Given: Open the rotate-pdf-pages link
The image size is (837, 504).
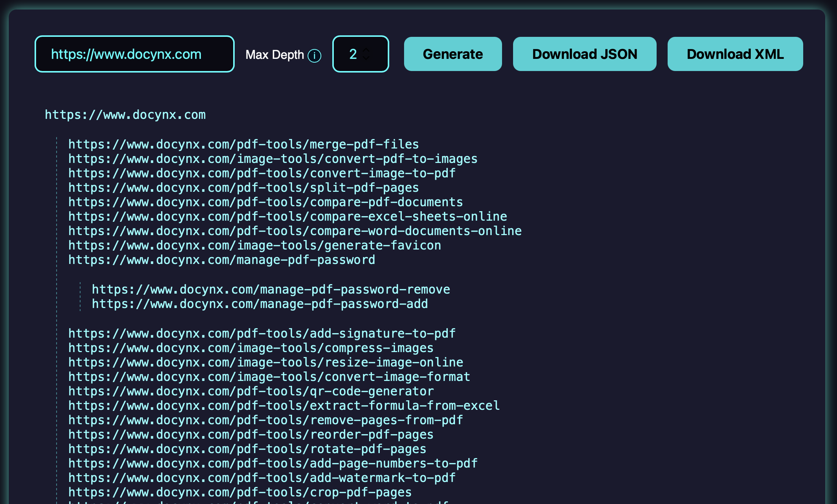Looking at the screenshot, I should point(247,449).
